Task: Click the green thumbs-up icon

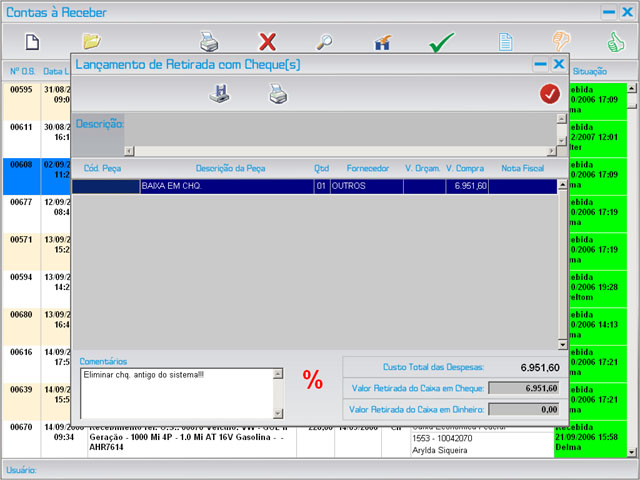Action: pyautogui.click(x=615, y=42)
